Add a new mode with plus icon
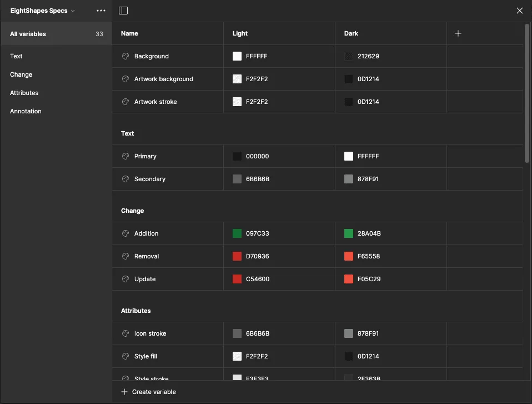The width and height of the screenshot is (532, 404). coord(458,33)
